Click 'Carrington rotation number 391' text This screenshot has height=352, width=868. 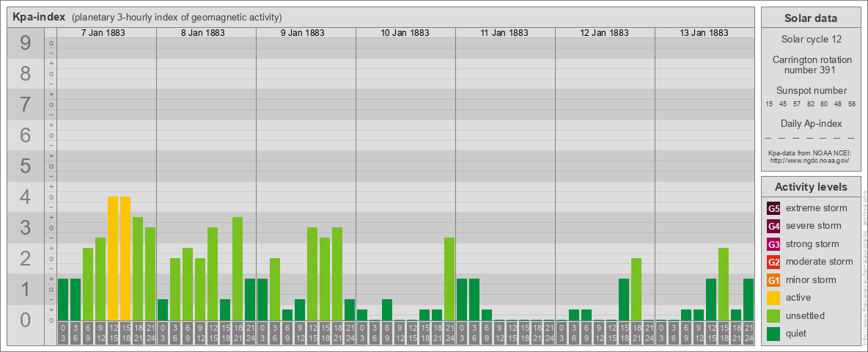(812, 65)
